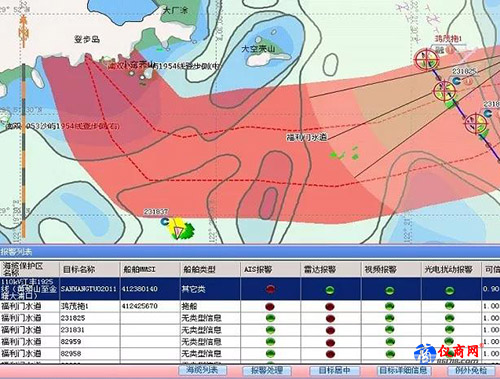This screenshot has width=500, height=379.
Task: Click the 报警列表 panel title bar
Action: pos(250,252)
